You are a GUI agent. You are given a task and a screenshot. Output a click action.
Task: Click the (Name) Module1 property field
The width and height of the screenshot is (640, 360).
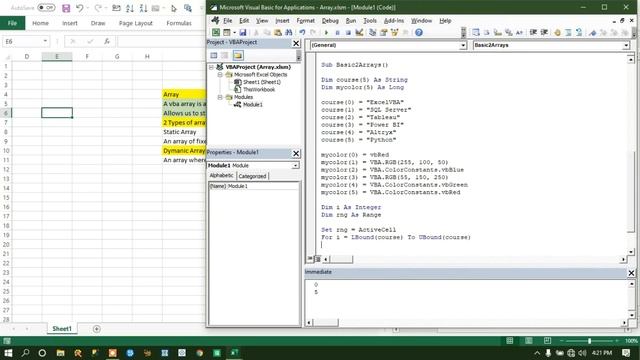(x=254, y=186)
